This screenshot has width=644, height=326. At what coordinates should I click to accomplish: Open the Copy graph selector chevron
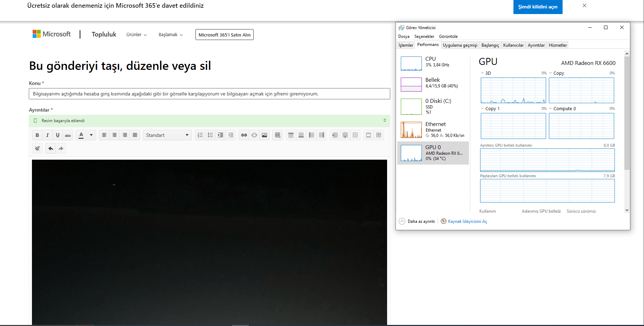coord(550,73)
